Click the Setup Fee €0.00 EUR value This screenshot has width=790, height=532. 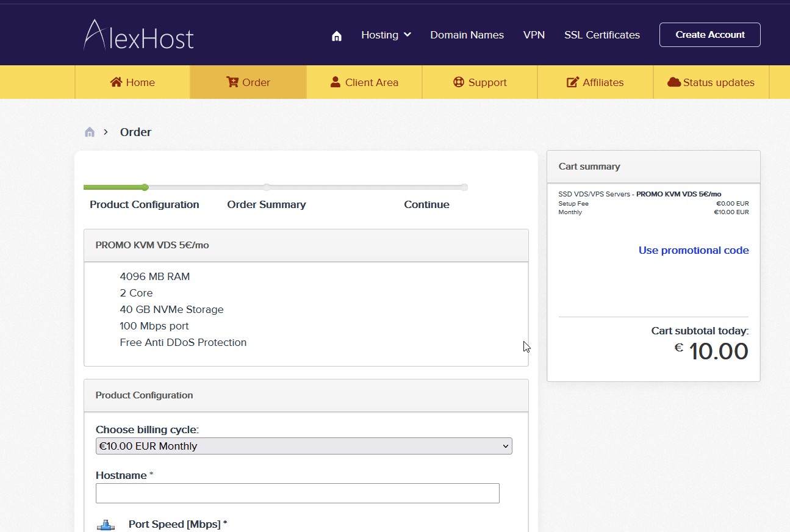tap(732, 204)
